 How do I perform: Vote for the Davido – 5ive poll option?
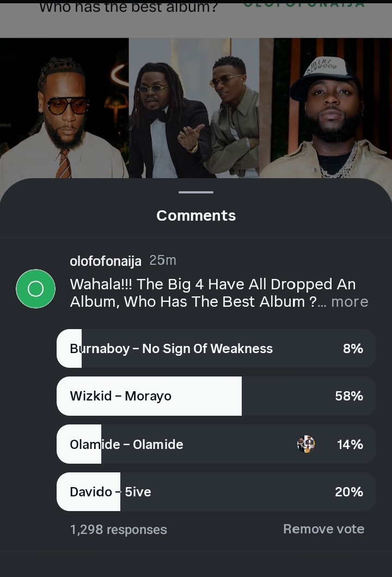tap(216, 491)
